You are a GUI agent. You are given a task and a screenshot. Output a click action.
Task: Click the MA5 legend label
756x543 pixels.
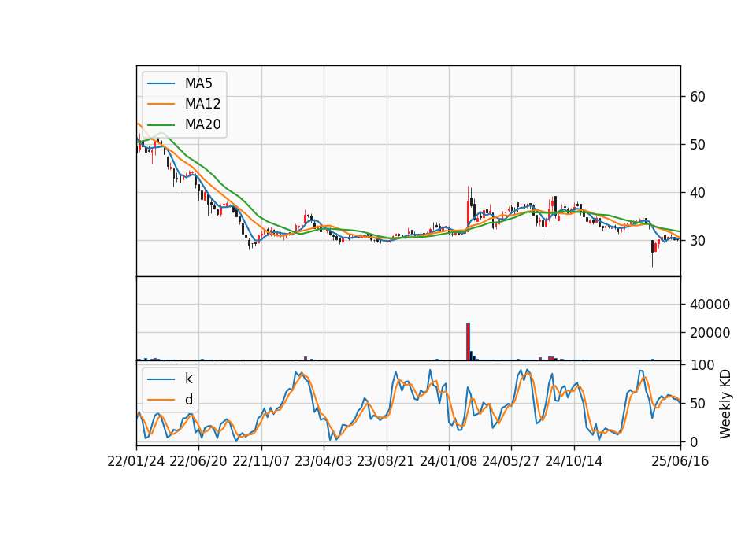pos(198,83)
